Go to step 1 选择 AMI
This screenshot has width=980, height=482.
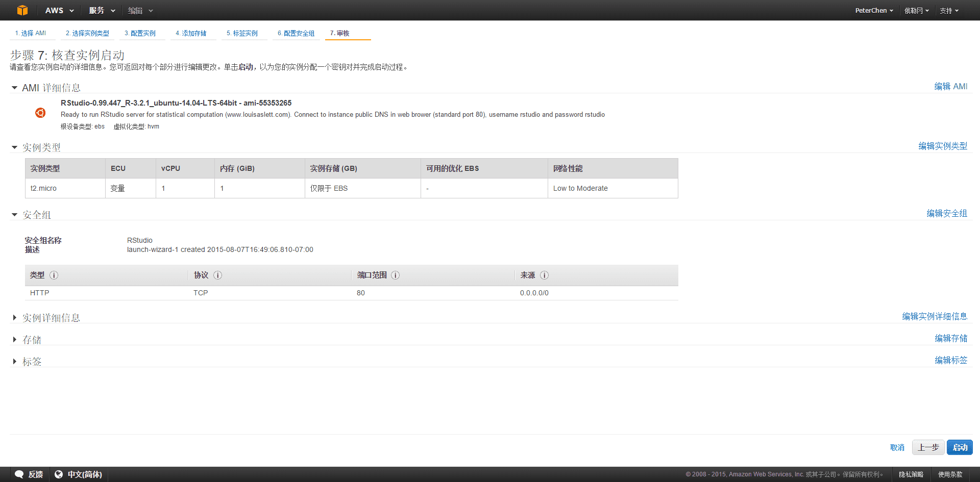coord(31,33)
